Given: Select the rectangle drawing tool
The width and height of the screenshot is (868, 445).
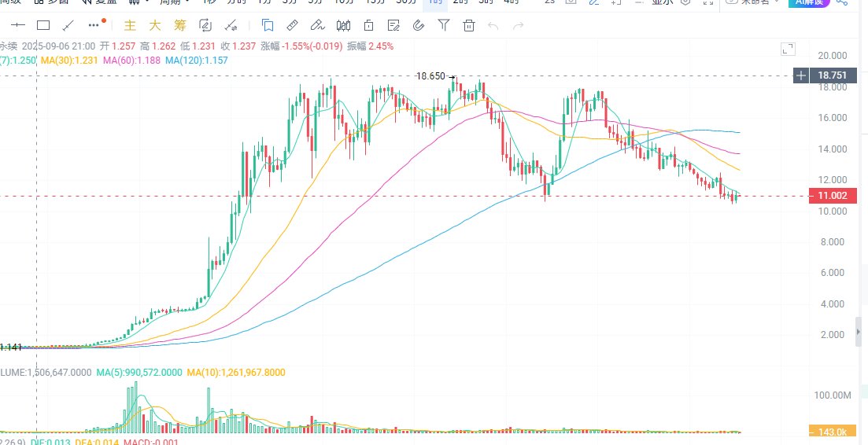Looking at the screenshot, I should coord(43,25).
